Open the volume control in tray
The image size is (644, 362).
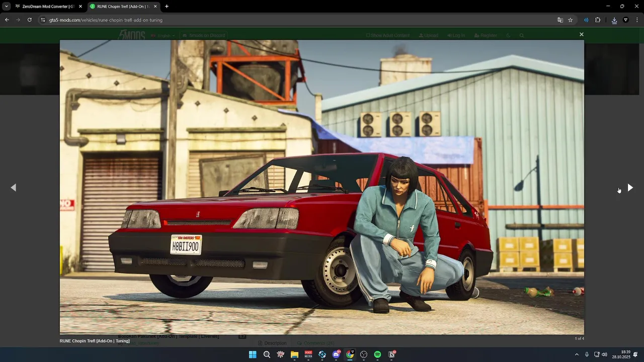click(x=604, y=354)
